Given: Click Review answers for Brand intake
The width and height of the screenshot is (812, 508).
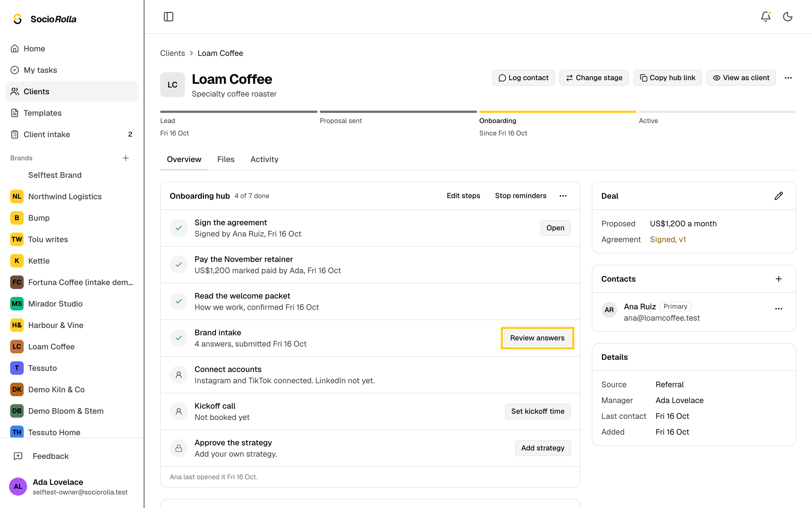Looking at the screenshot, I should (537, 338).
